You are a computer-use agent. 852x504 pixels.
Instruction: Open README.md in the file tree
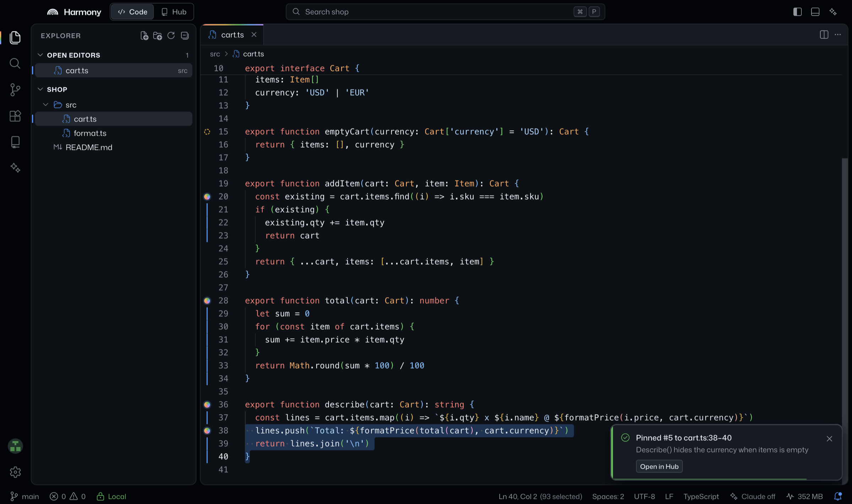click(114, 147)
